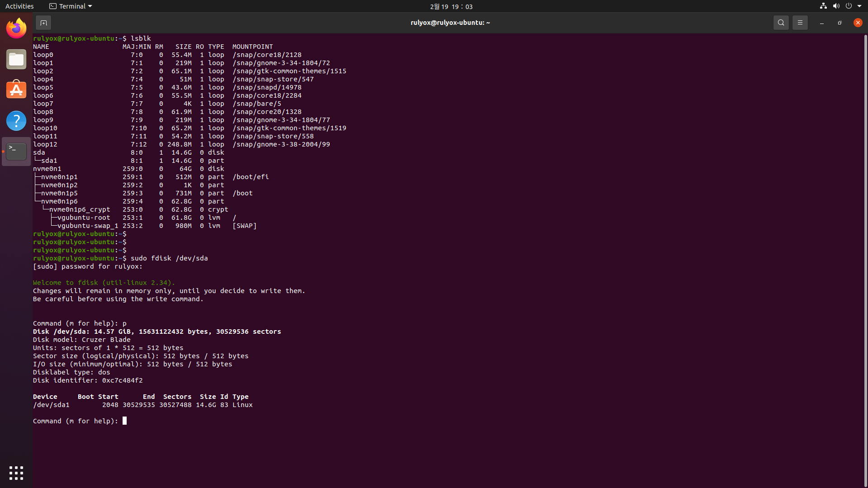Minimize the terminal window
Viewport: 868px width, 488px height.
[821, 23]
